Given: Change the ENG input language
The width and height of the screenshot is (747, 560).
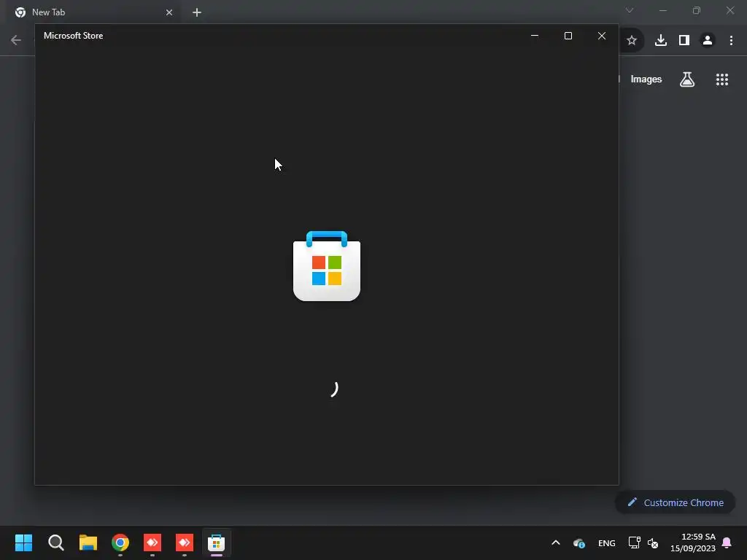Looking at the screenshot, I should 606,542.
